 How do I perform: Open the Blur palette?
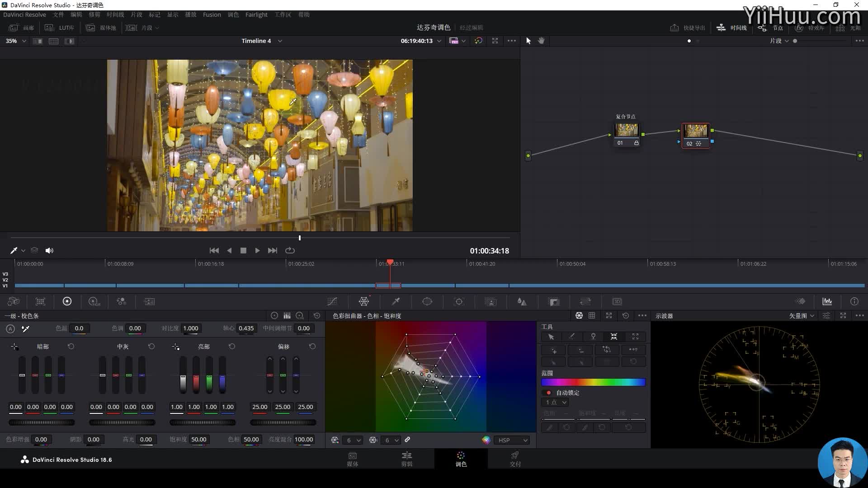522,301
